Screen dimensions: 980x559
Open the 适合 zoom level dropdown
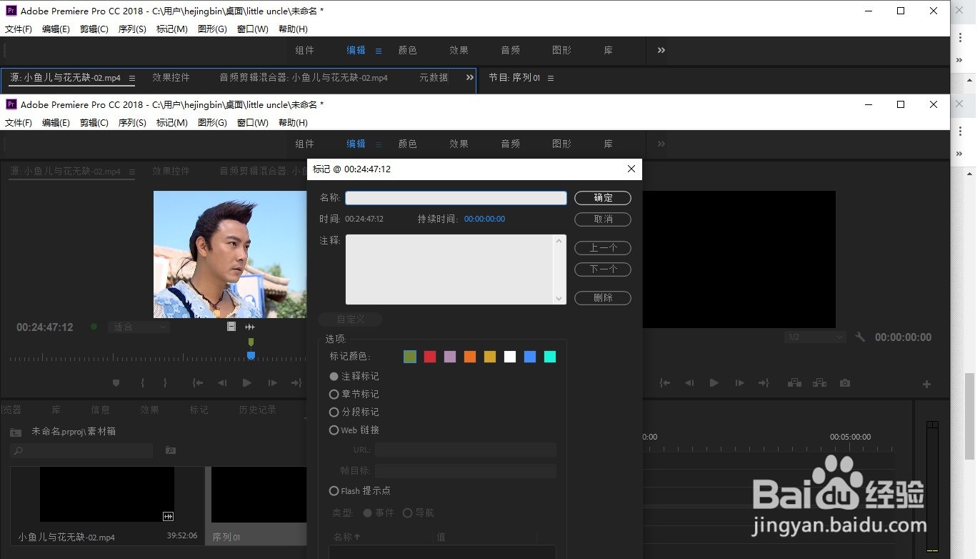tap(139, 327)
